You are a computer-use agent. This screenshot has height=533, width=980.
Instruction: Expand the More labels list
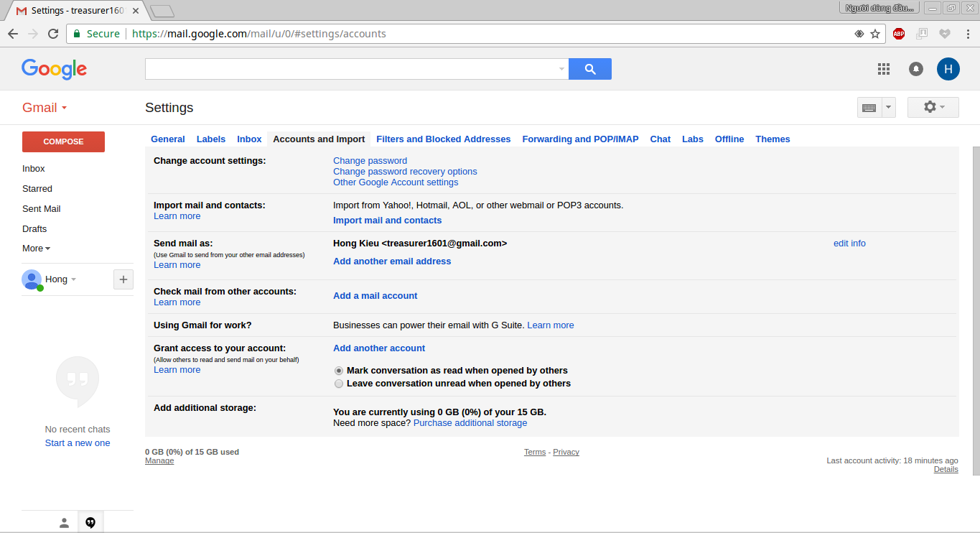coord(36,249)
